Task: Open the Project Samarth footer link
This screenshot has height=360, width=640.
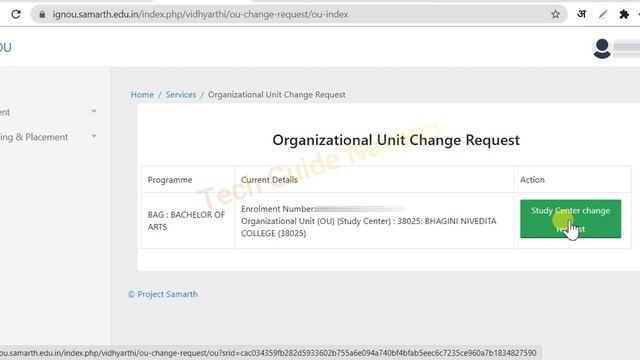Action: pyautogui.click(x=163, y=294)
